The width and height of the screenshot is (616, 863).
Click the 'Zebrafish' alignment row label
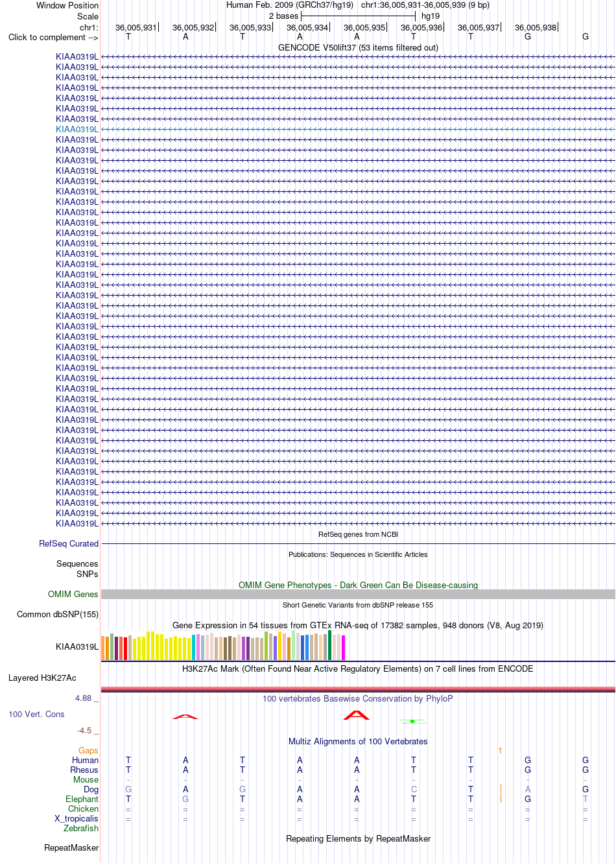click(81, 828)
